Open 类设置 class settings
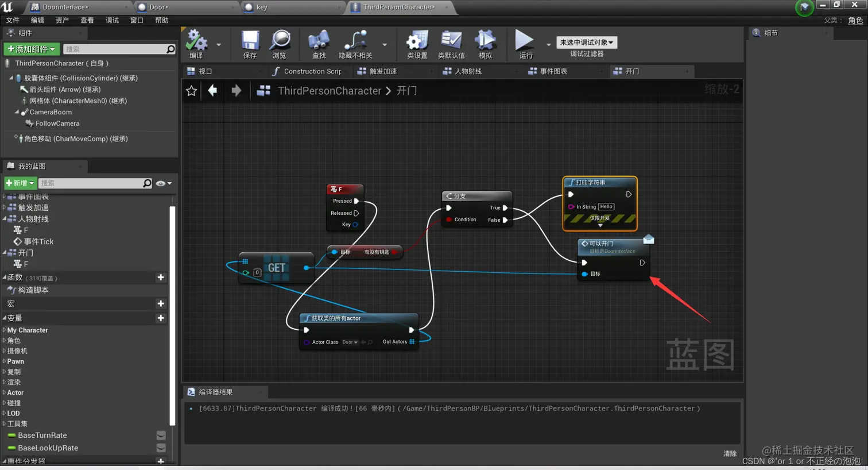This screenshot has height=470, width=868. 417,44
